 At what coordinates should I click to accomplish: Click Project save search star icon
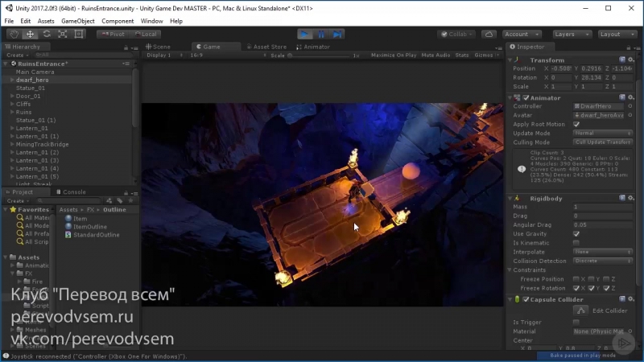pos(130,200)
